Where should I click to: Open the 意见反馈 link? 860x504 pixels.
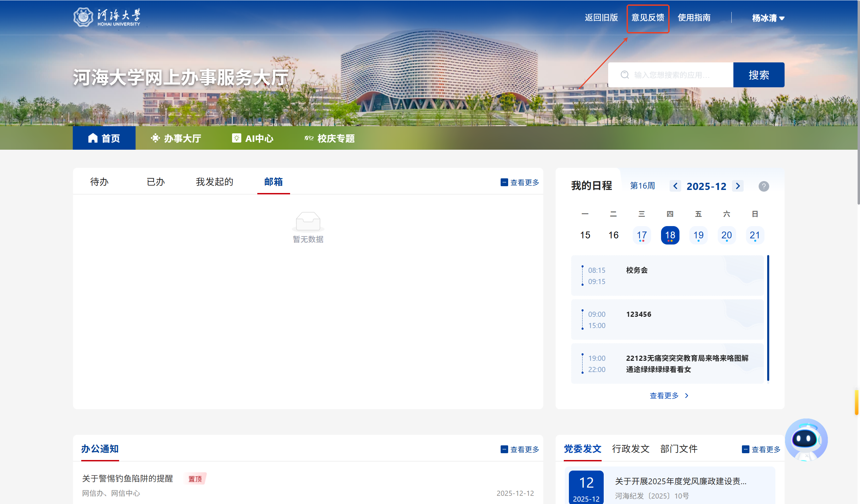point(647,18)
